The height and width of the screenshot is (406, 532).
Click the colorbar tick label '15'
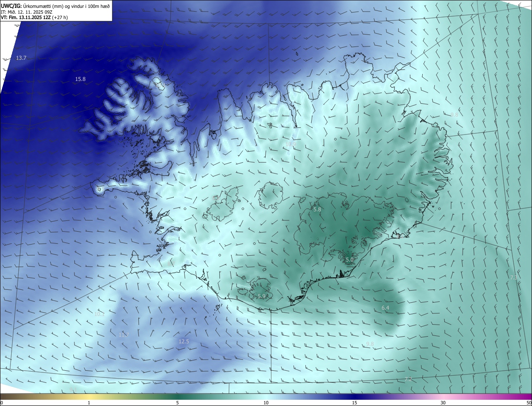[355, 403]
